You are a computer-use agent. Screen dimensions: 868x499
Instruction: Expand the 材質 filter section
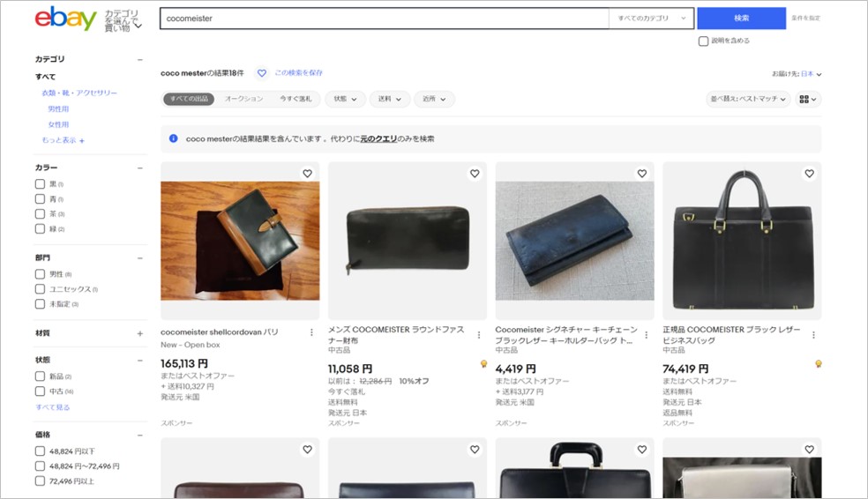(x=140, y=333)
